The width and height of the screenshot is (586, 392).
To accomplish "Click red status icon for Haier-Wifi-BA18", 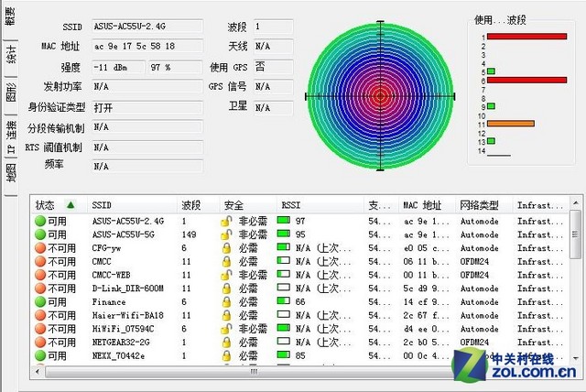I will tap(40, 315).
